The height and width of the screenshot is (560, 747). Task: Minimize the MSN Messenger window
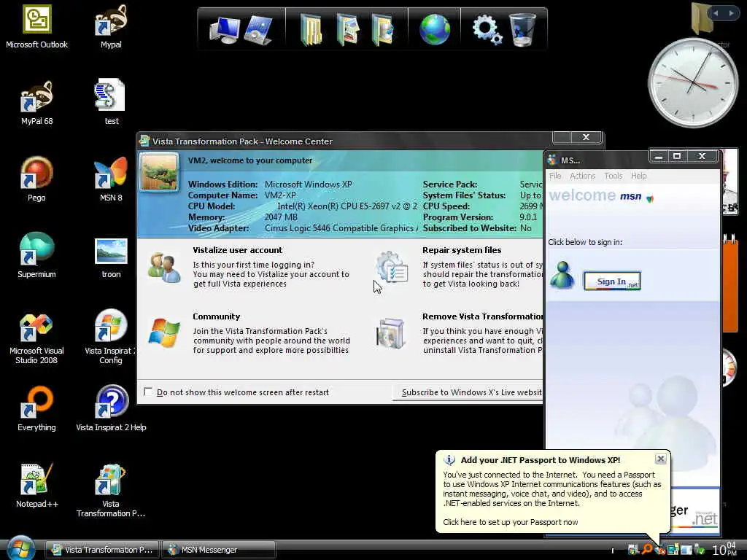pyautogui.click(x=659, y=156)
